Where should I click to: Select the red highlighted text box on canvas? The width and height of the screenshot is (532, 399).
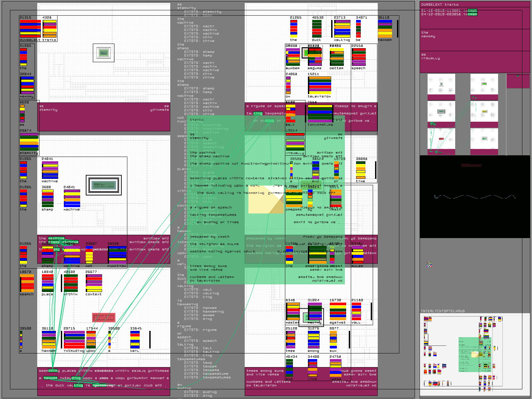(x=104, y=318)
